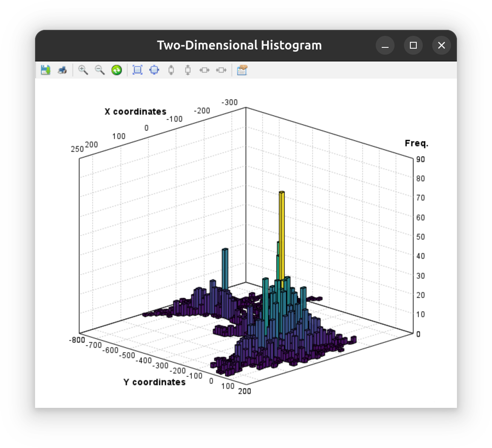This screenshot has width=492, height=448.
Task: Click the 'X coordinates' axis label
Action: point(136,111)
